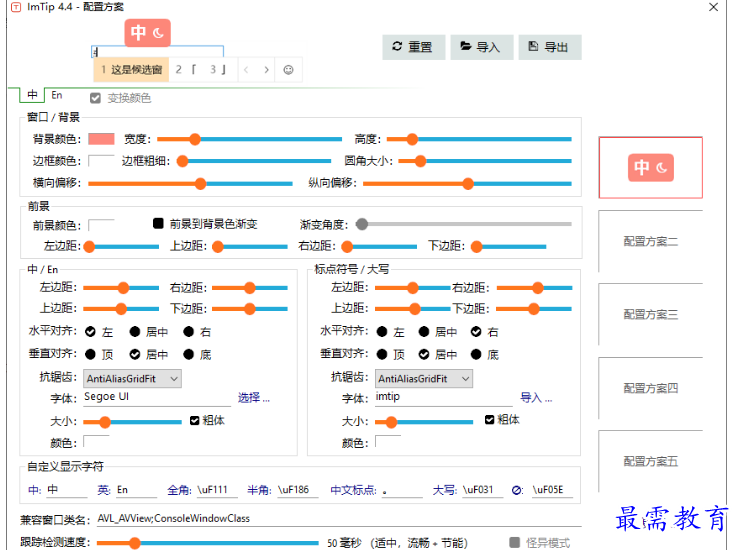Image resolution: width=737 pixels, height=550 pixels.
Task: Select 右 horizontal alignment in 标点符号 section
Action: tap(476, 332)
